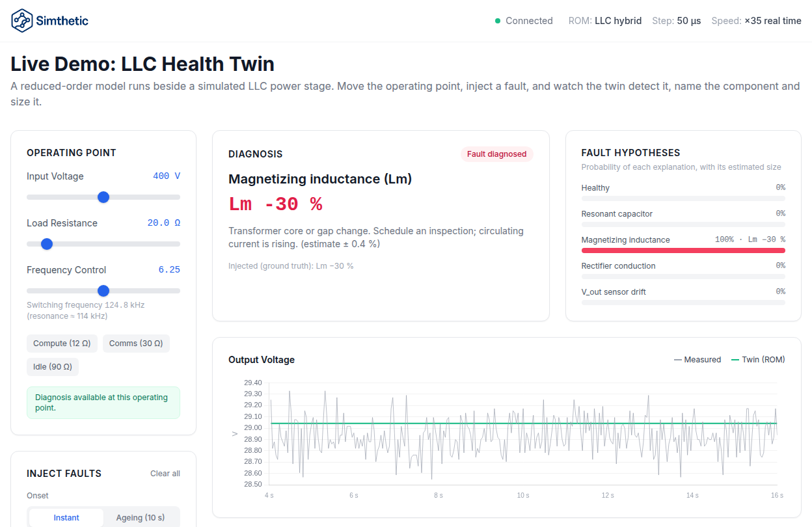Click the Onset label
The width and height of the screenshot is (812, 527).
click(38, 496)
